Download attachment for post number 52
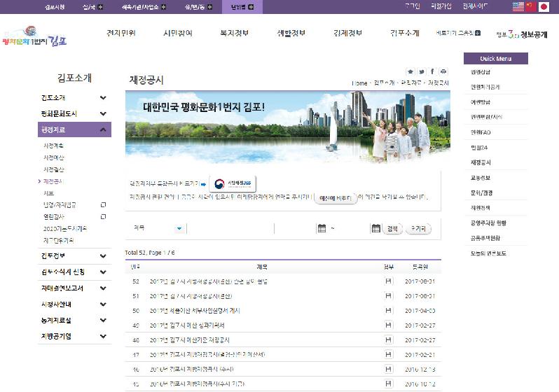 point(388,281)
